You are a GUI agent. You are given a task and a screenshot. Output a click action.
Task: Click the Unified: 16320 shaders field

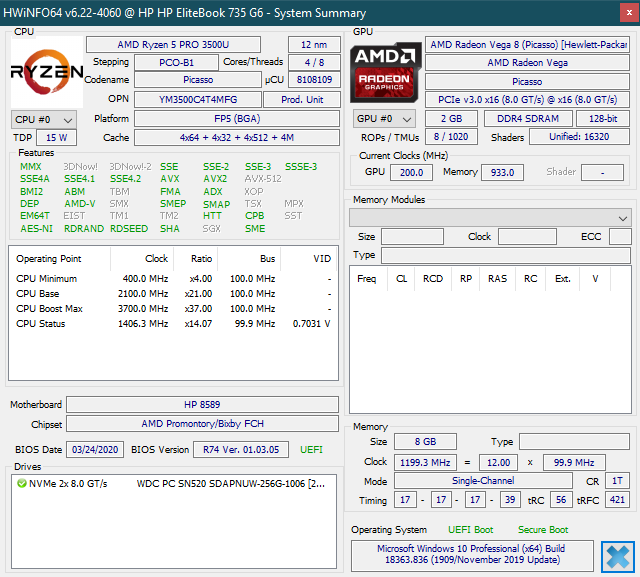tap(579, 137)
